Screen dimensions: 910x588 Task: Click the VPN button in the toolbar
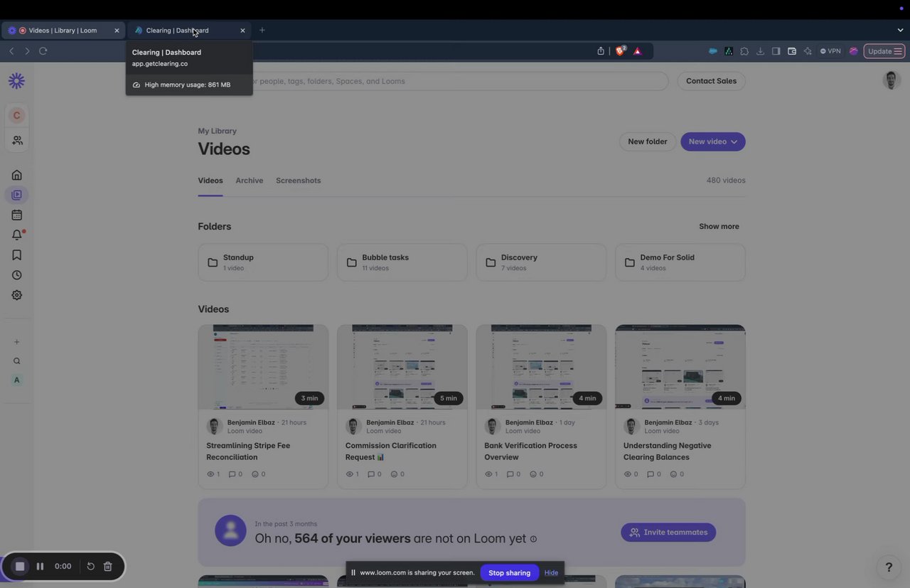pos(830,51)
